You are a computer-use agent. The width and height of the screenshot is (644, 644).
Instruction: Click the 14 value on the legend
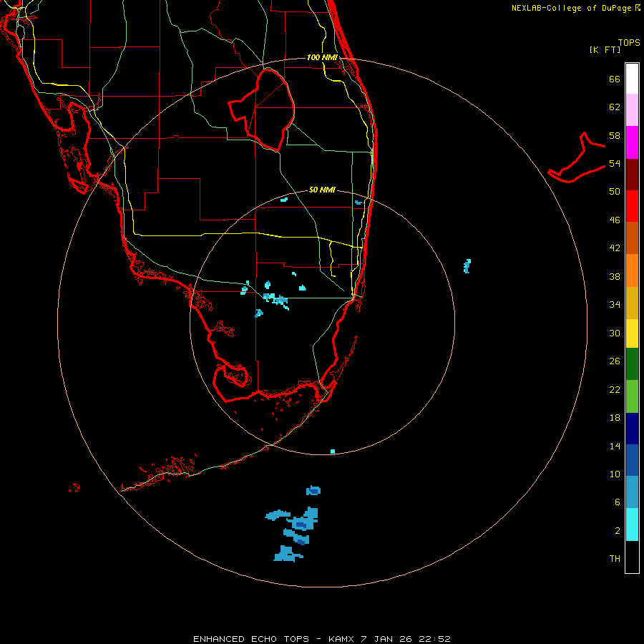(x=615, y=446)
